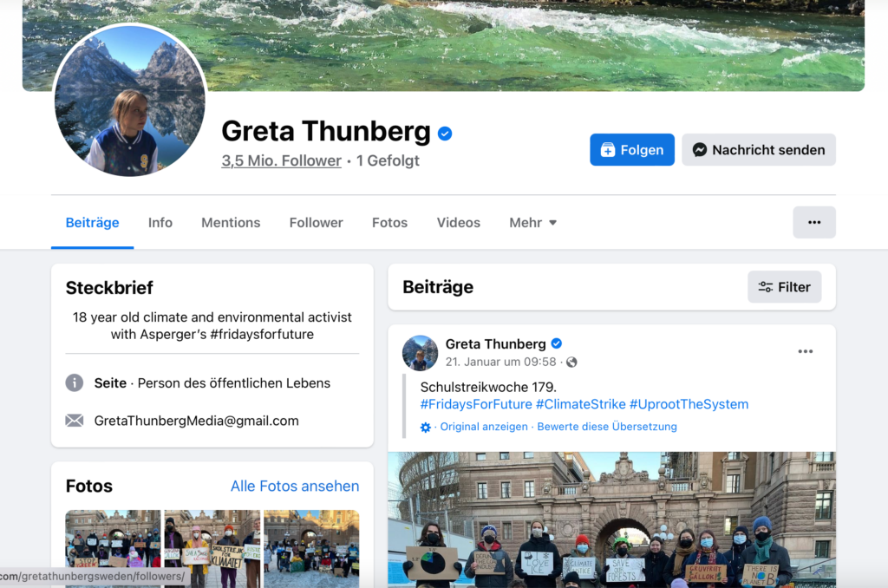Open the Videos tab
888x588 pixels.
pyautogui.click(x=458, y=223)
